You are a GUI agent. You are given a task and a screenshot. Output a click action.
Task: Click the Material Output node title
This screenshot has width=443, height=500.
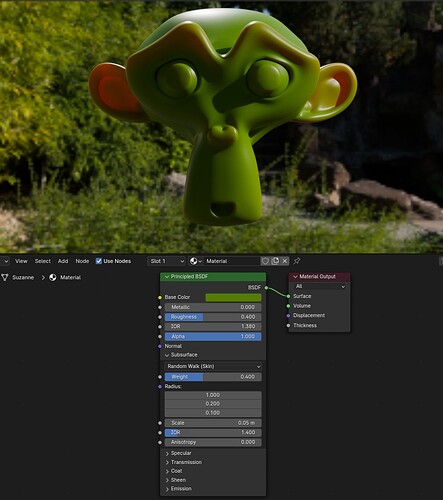pyautogui.click(x=317, y=276)
